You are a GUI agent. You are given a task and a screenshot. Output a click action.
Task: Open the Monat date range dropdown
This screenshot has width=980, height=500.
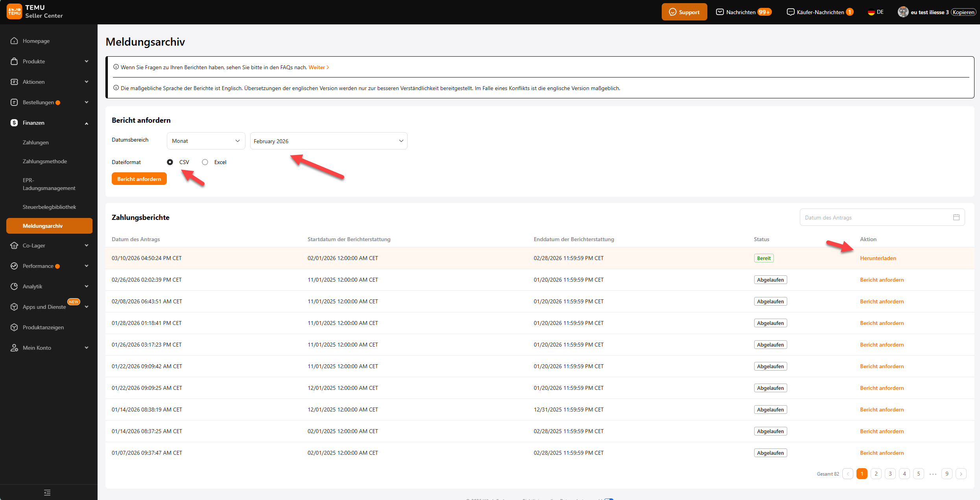(x=206, y=141)
